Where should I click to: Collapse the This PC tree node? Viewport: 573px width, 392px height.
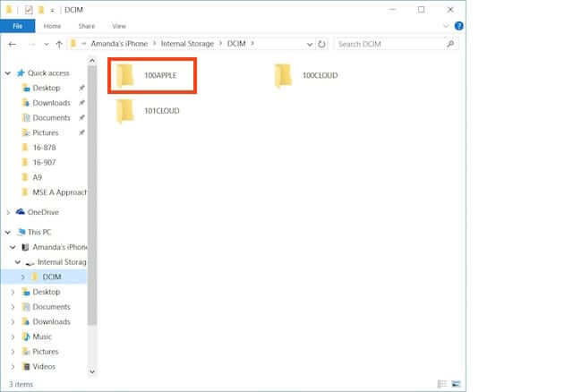(8, 231)
